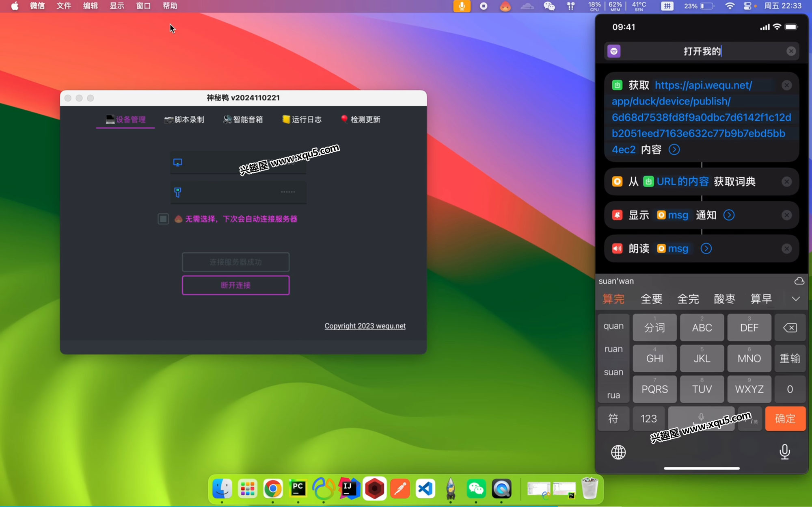Open Visual Studio Code from the dock

tap(425, 488)
